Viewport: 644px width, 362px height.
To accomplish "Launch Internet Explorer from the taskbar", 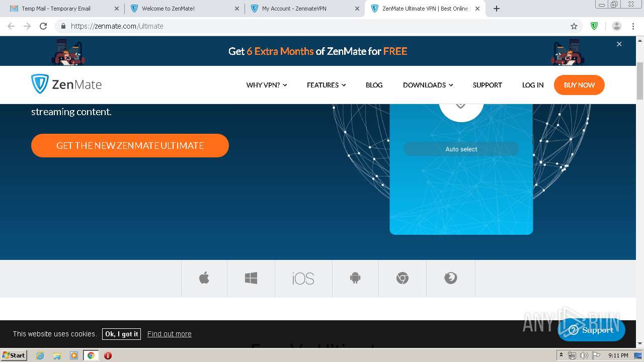I will [40, 355].
